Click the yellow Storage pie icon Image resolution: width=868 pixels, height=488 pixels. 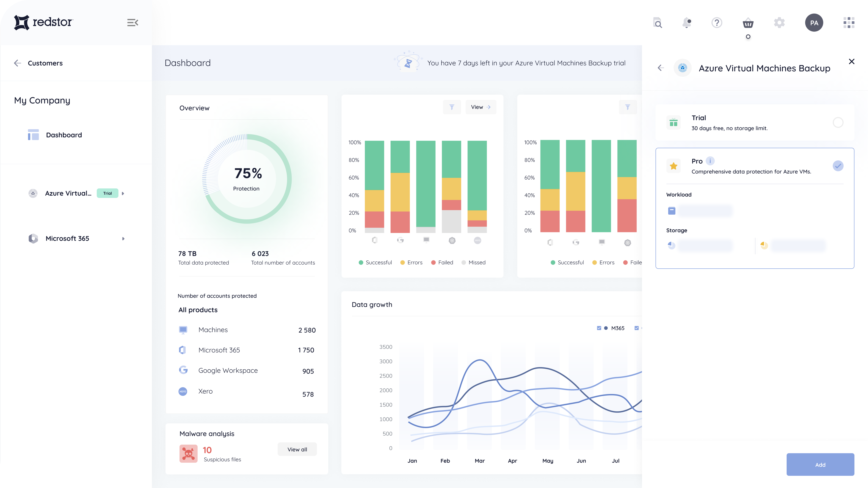[x=764, y=245]
